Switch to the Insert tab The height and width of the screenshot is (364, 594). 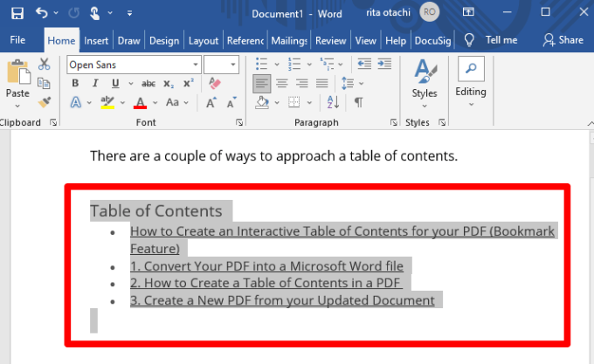pos(96,40)
